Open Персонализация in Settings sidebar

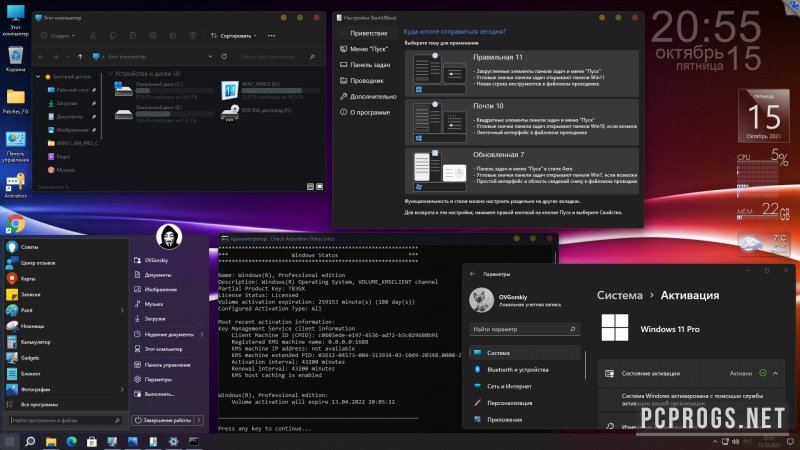[526, 403]
